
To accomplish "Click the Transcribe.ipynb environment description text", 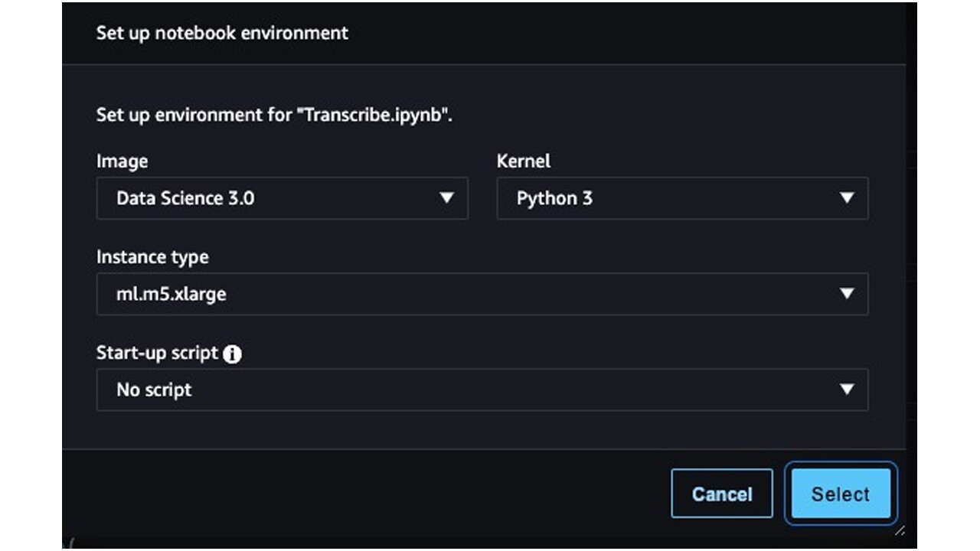I will tap(274, 116).
